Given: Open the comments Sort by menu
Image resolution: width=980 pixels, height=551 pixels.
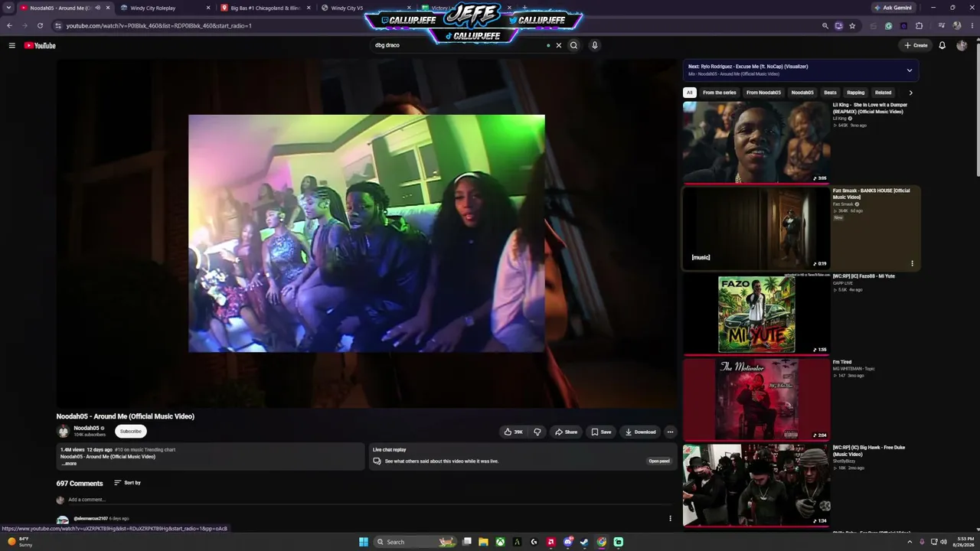Looking at the screenshot, I should [x=127, y=483].
